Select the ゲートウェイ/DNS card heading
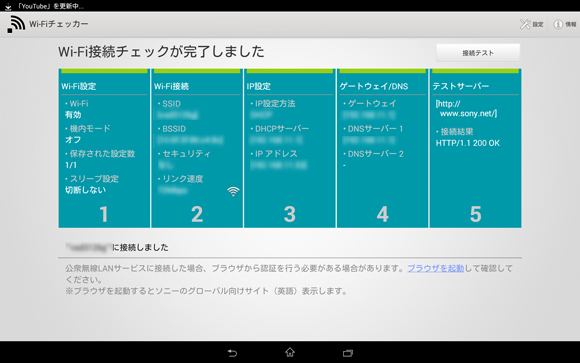This screenshot has height=363, width=580. pyautogui.click(x=374, y=86)
